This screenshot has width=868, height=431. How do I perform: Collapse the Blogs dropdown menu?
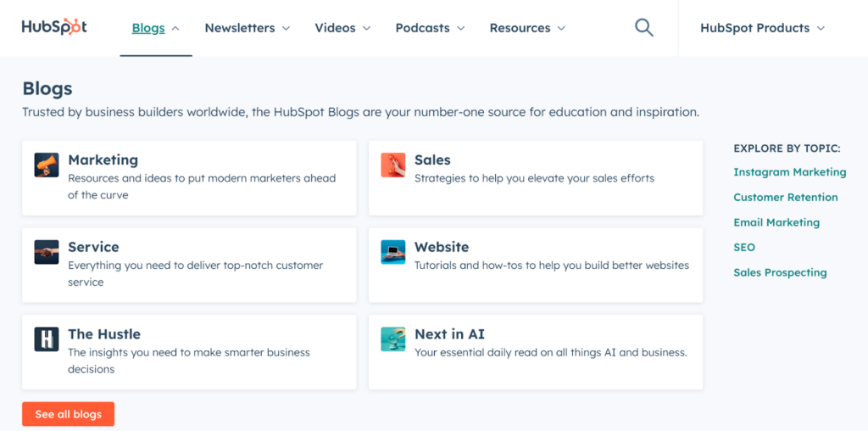pos(156,28)
